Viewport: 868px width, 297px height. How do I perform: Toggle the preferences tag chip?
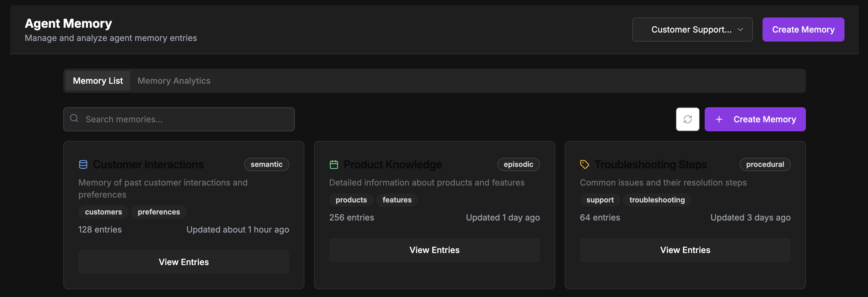point(158,212)
